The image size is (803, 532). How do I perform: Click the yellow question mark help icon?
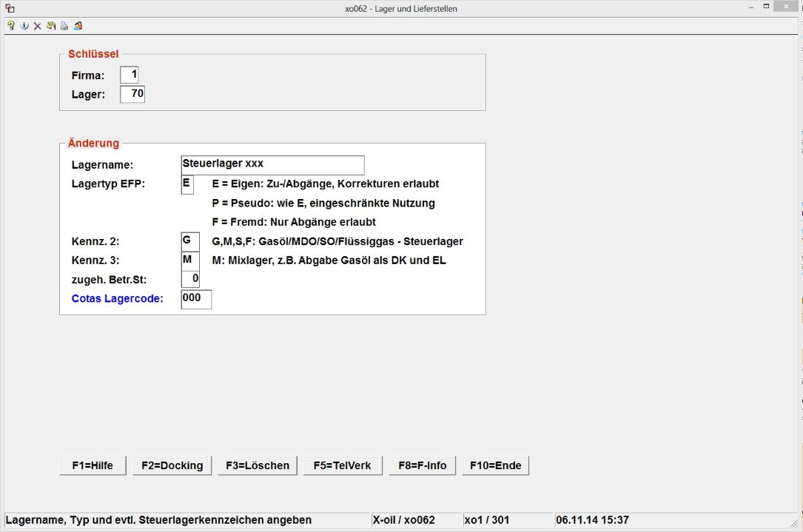click(x=11, y=26)
